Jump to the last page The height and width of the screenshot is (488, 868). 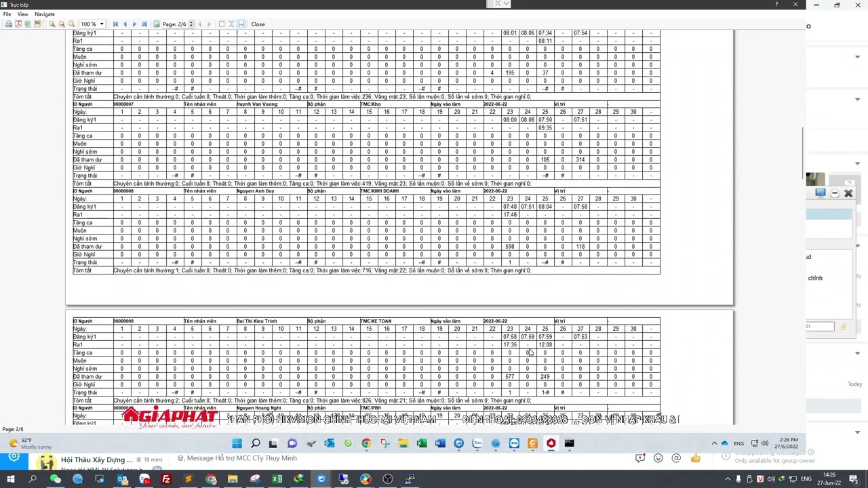tap(144, 24)
